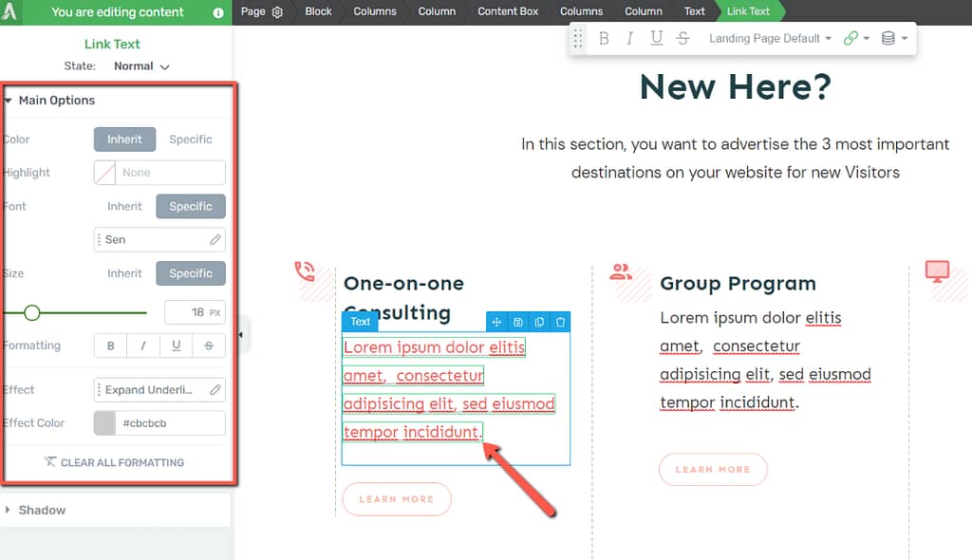Select Text in the breadcrumb
Viewport: 972px width, 560px height.
pyautogui.click(x=694, y=11)
